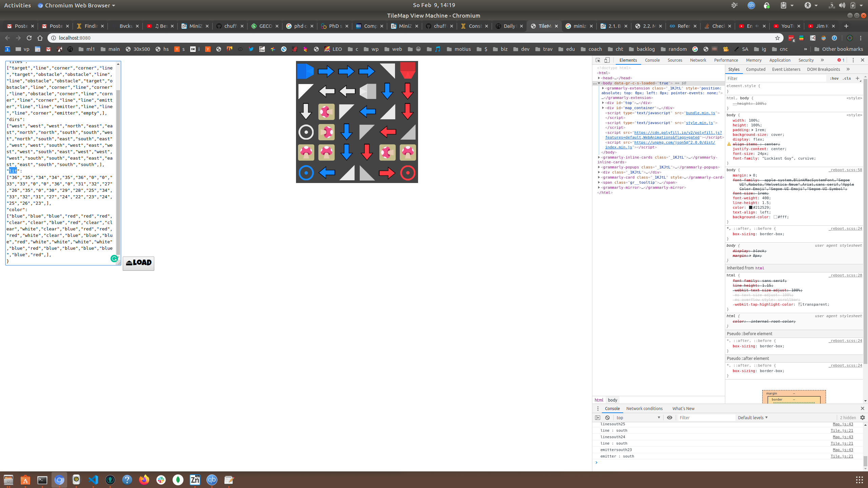Click the color #212529 swatch
Viewport: 868px width, 488px height.
click(x=751, y=207)
